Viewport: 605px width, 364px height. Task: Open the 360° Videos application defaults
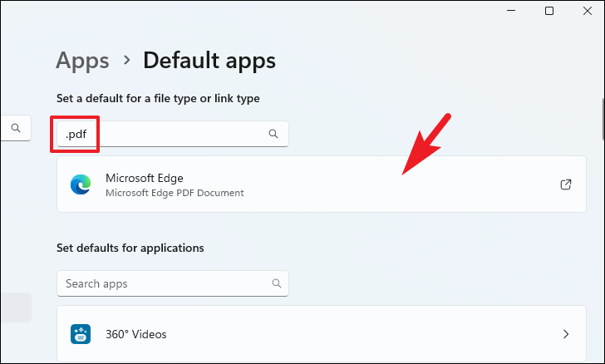pyautogui.click(x=322, y=334)
